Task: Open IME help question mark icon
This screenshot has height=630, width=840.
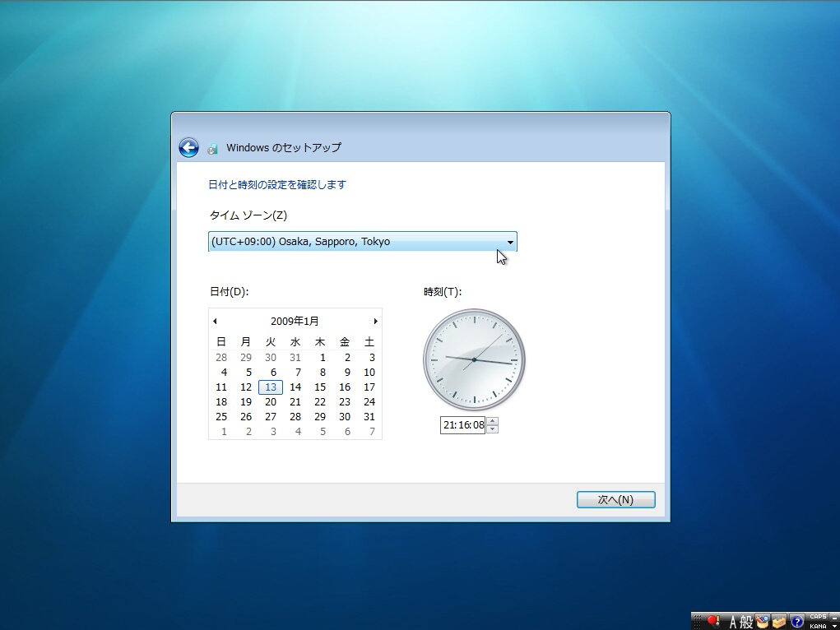Action: point(797,622)
